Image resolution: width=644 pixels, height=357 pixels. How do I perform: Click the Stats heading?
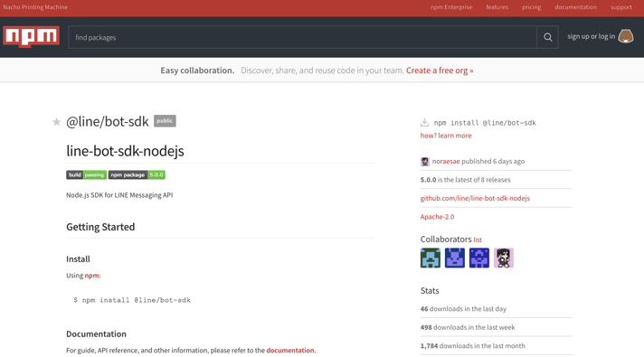tap(430, 290)
